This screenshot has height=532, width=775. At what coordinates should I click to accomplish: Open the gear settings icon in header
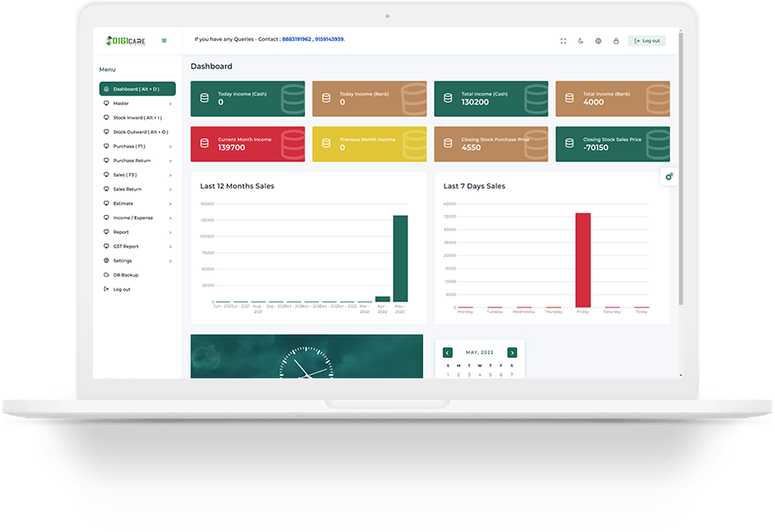pyautogui.click(x=598, y=41)
